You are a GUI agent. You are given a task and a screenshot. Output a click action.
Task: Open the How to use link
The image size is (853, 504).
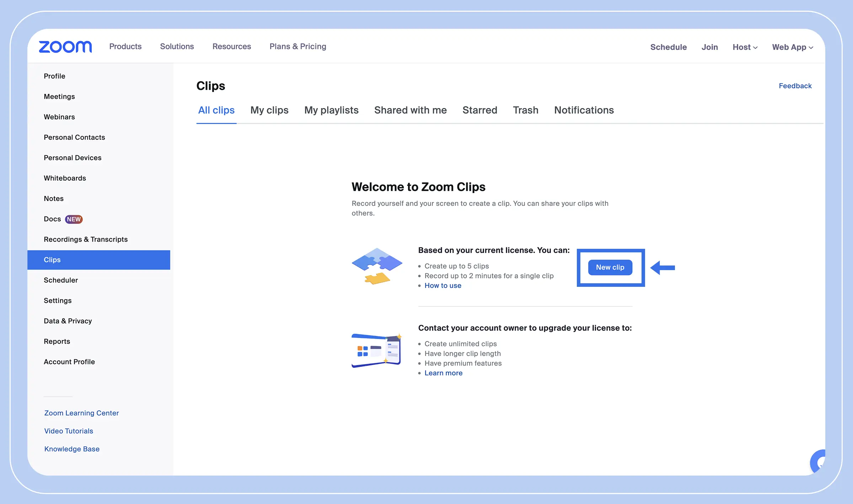tap(442, 286)
